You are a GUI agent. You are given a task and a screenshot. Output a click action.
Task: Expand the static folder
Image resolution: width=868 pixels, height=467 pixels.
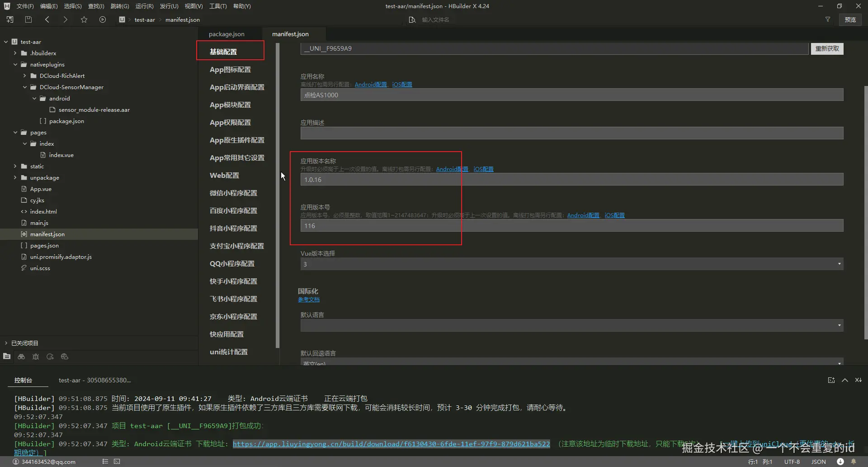click(15, 166)
